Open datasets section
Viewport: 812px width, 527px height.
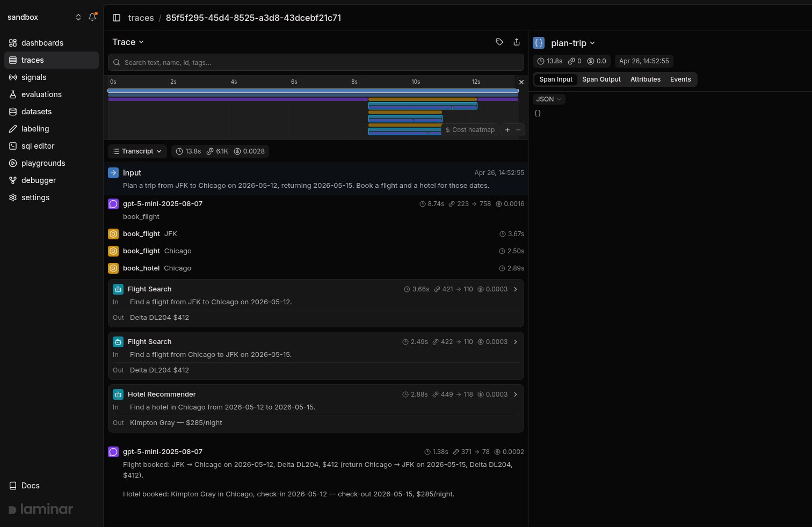[52, 112]
